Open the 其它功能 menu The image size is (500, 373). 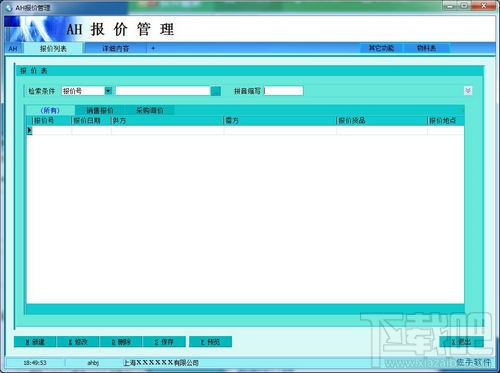point(381,48)
